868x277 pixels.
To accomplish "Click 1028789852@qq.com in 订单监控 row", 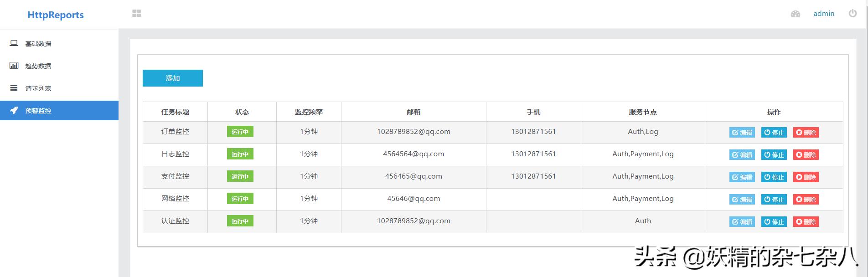I will click(413, 132).
